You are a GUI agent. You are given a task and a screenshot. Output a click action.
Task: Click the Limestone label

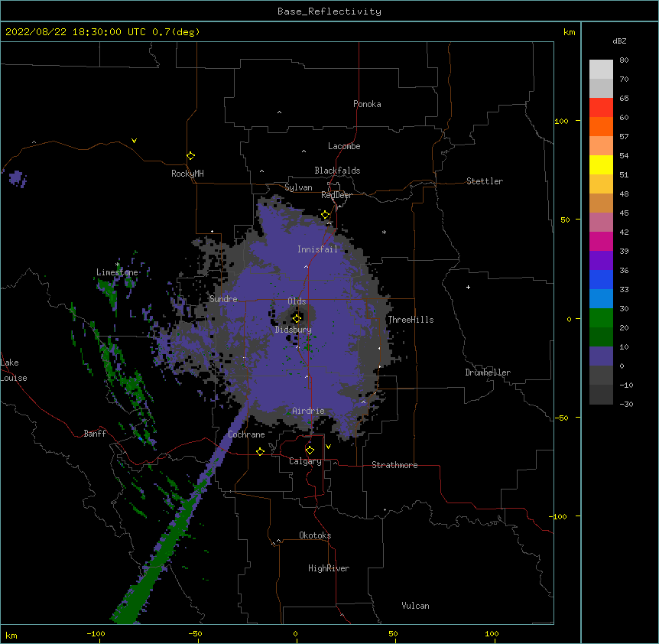click(117, 272)
